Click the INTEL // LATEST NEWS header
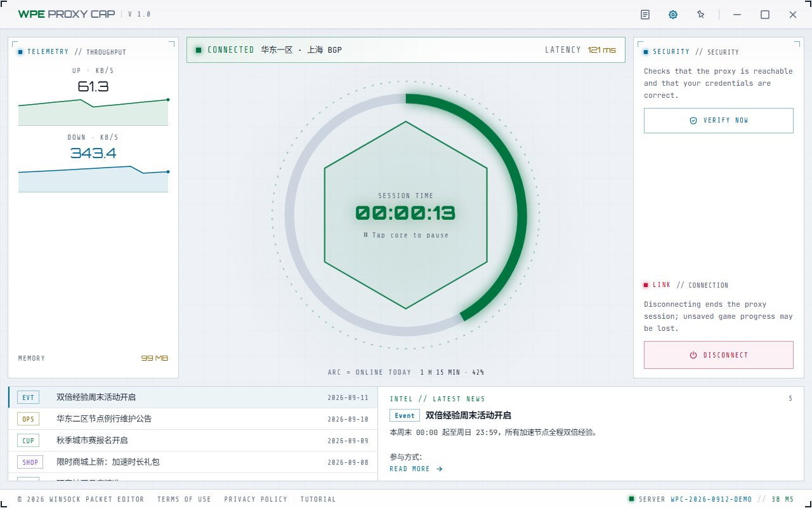The image size is (812, 508). (x=437, y=399)
